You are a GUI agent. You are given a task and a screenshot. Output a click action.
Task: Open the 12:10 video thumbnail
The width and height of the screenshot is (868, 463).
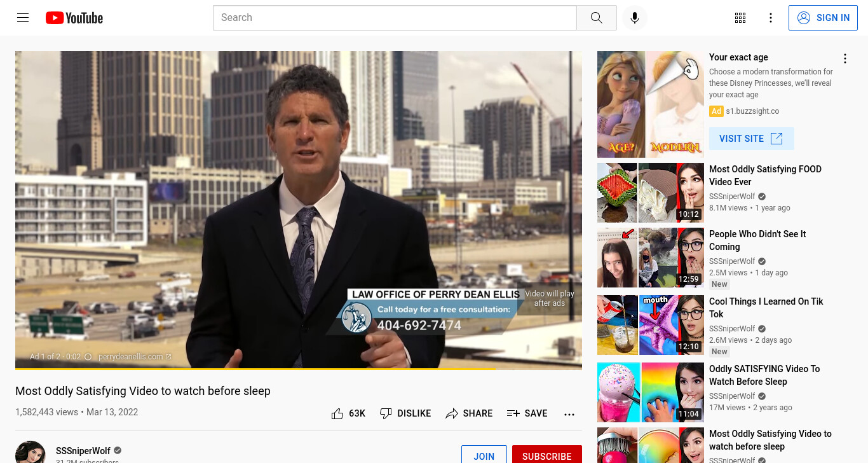click(x=651, y=325)
